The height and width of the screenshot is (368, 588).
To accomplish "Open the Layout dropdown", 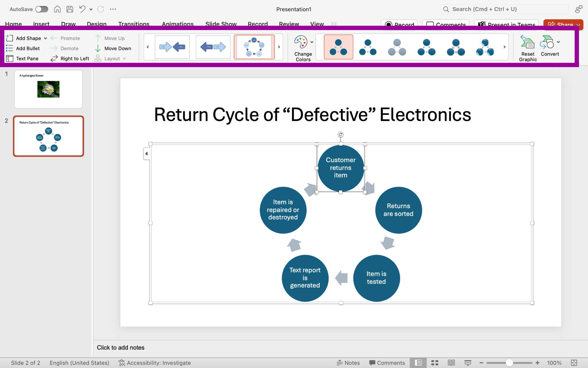I will coord(110,58).
